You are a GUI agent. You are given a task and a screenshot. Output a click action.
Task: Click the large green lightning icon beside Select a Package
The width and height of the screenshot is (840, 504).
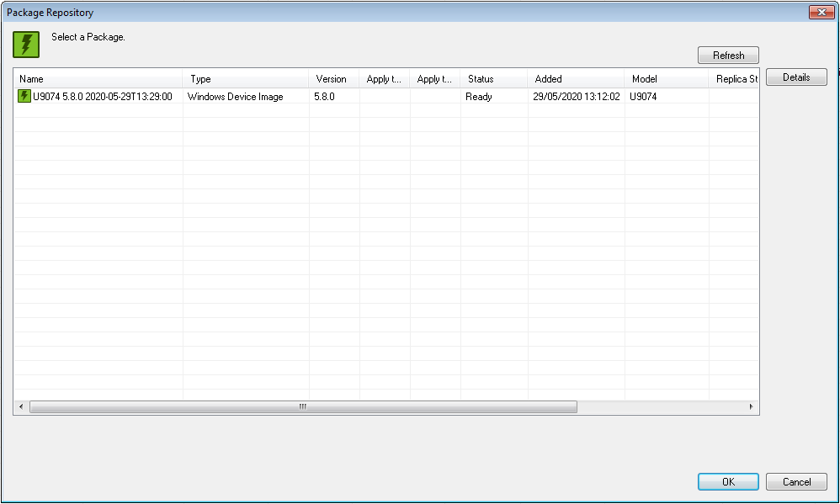(26, 45)
